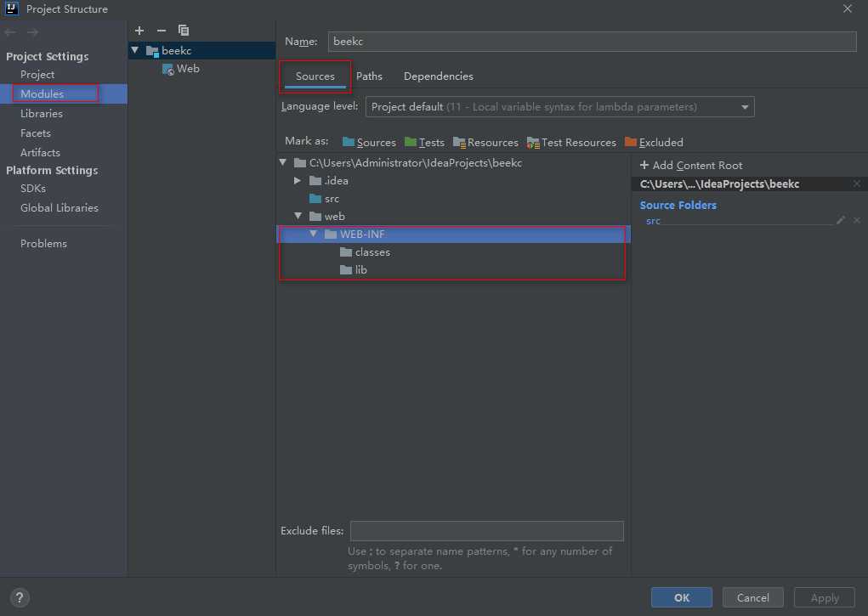This screenshot has height=616, width=868.
Task: Click the Web facet icon
Action: (167, 69)
